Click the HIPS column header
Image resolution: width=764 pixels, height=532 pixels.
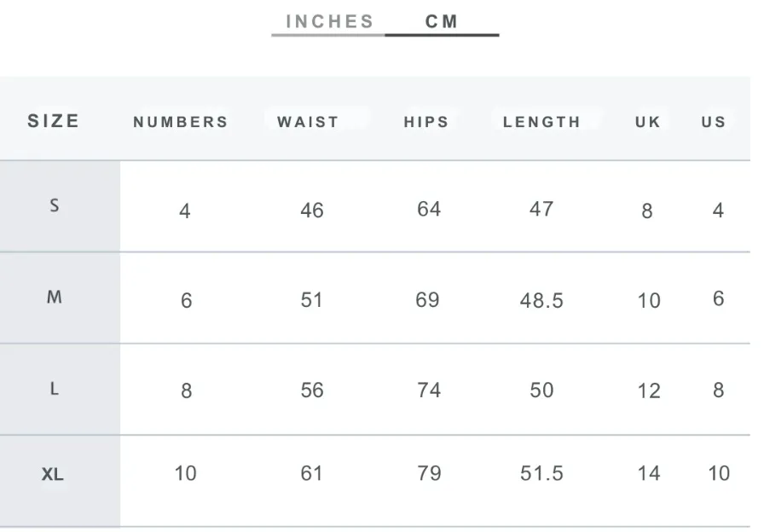(x=426, y=122)
